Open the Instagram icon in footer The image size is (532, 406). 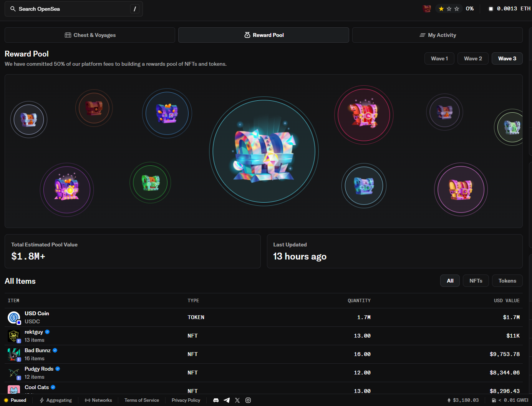(248, 400)
